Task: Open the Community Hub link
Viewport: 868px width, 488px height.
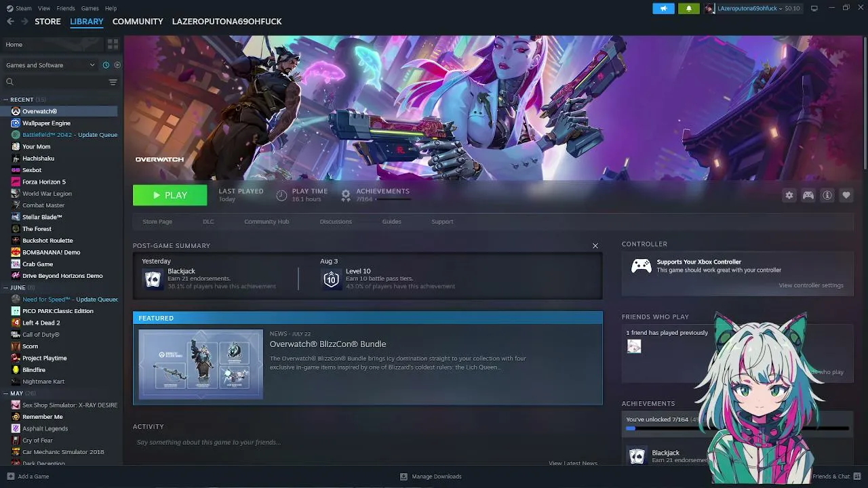Action: [x=267, y=222]
